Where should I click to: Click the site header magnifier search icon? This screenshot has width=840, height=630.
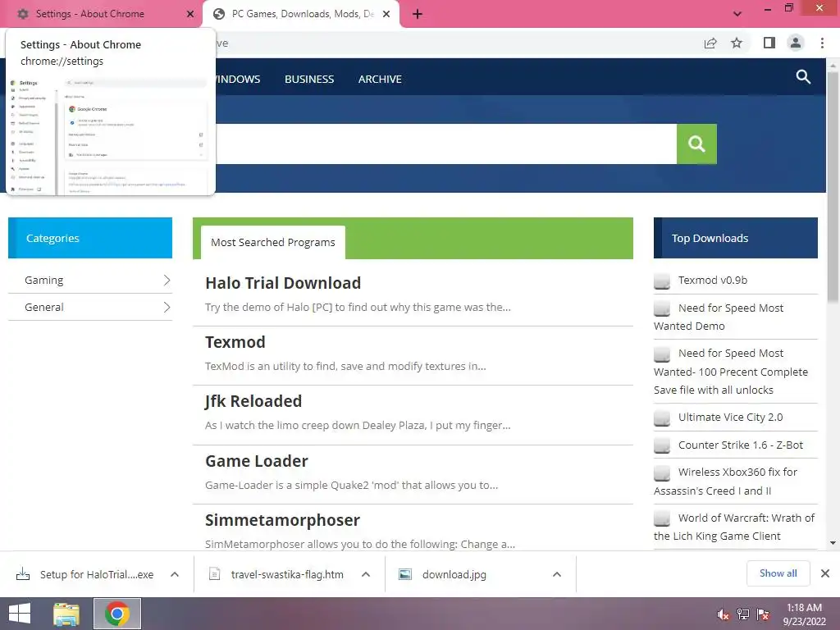[803, 76]
